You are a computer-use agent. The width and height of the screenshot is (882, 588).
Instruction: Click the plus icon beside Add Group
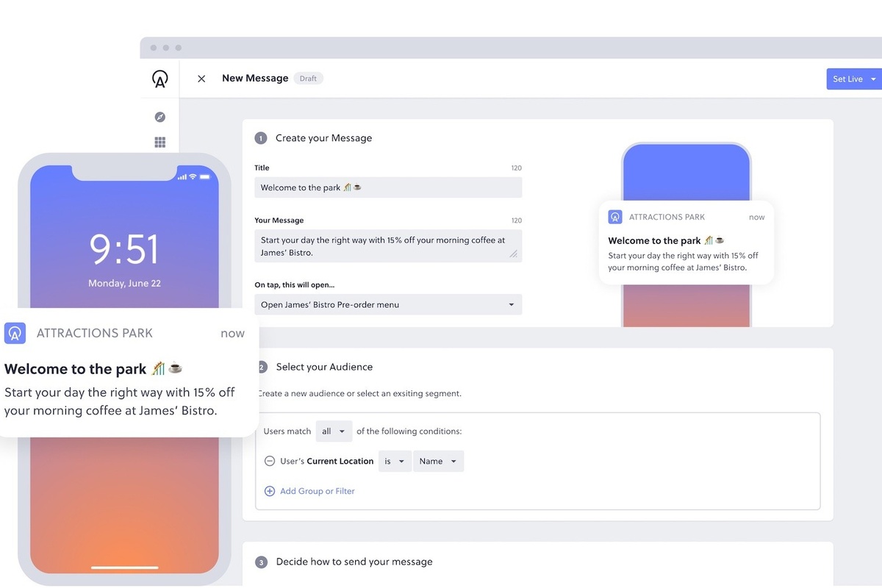click(270, 491)
